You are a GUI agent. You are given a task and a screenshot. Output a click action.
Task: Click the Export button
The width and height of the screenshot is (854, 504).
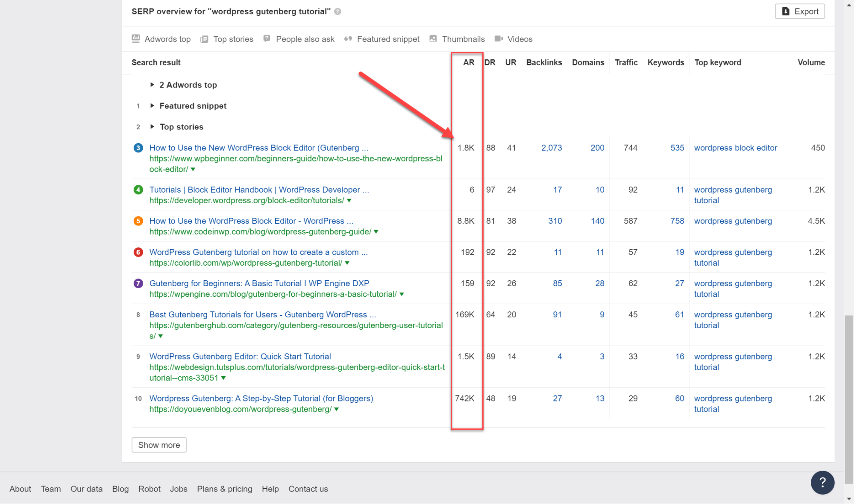click(x=800, y=12)
